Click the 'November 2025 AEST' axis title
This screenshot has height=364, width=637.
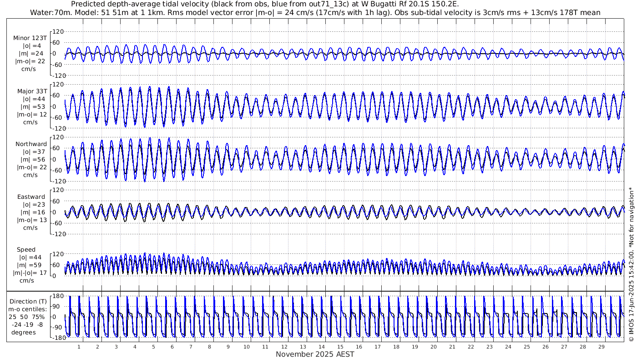pos(315,354)
